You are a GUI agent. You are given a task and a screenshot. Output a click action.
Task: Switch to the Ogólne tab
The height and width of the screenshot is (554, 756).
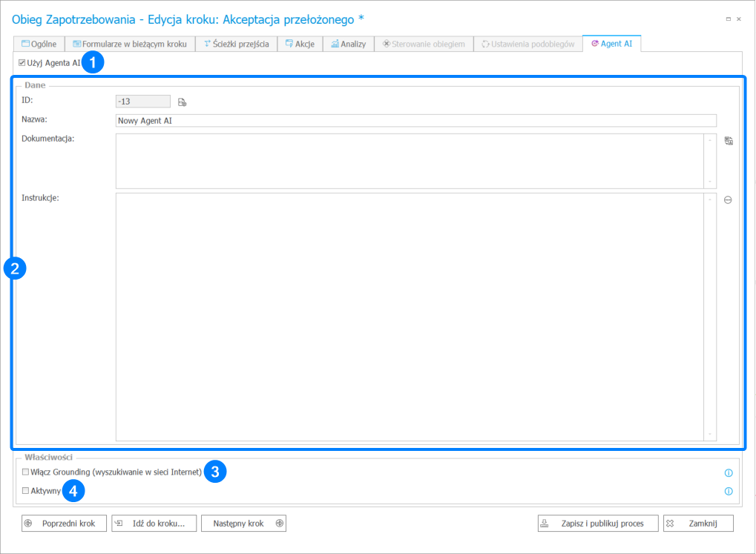[x=39, y=44]
